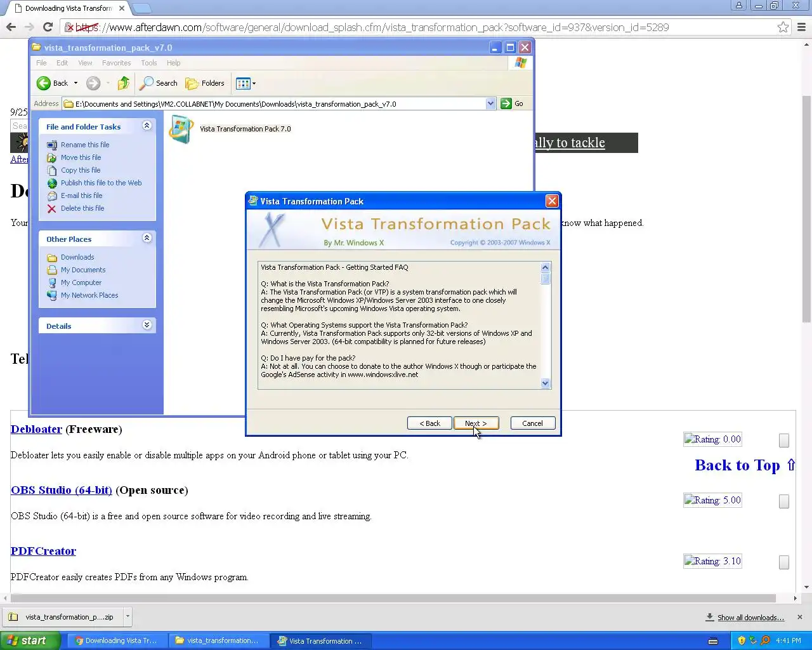Open Favorites menu in Explorer window

click(x=116, y=63)
